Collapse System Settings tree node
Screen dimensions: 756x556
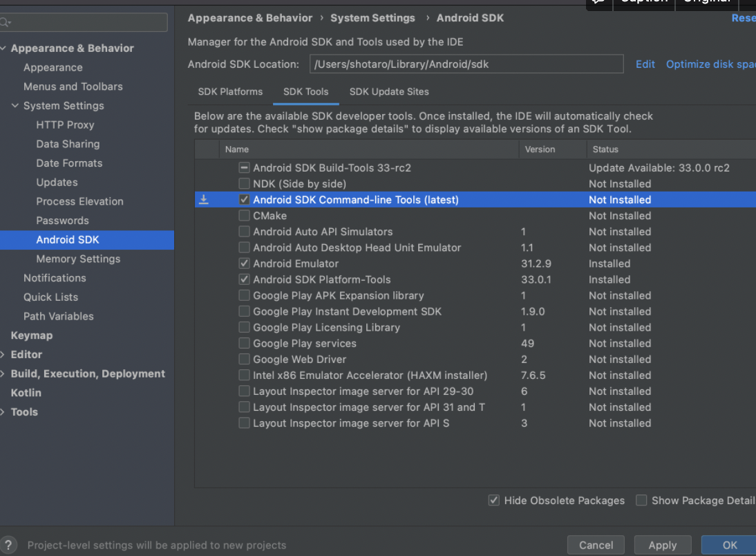[15, 105]
